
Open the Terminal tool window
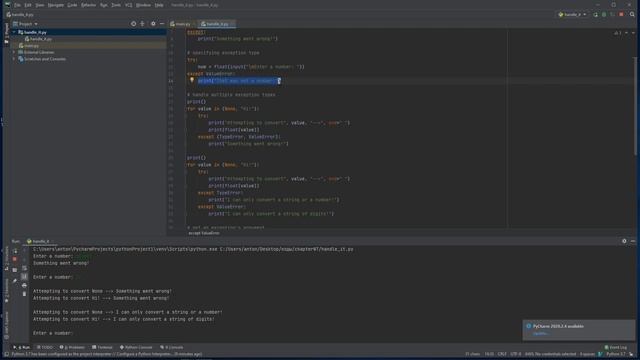click(x=102, y=347)
